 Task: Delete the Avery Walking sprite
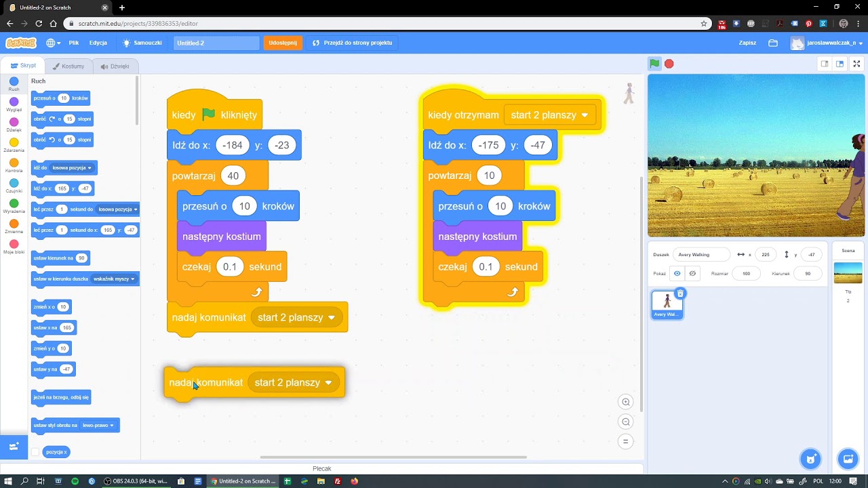(680, 293)
